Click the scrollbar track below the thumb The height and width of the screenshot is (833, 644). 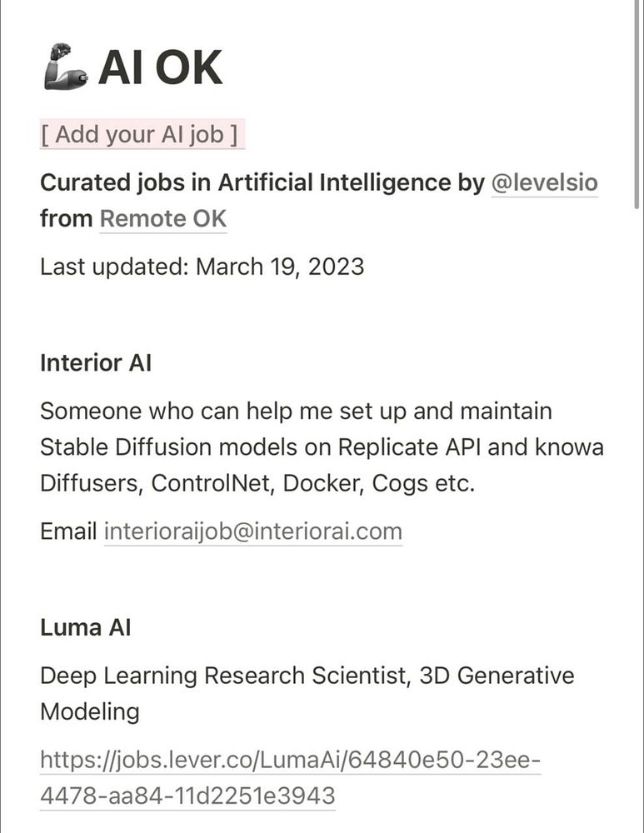coord(637,521)
